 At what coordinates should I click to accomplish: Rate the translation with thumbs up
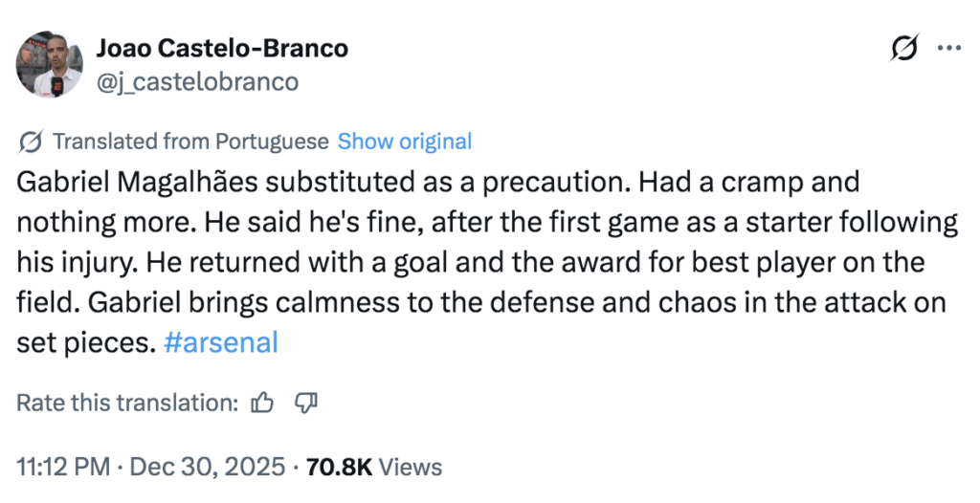261,404
